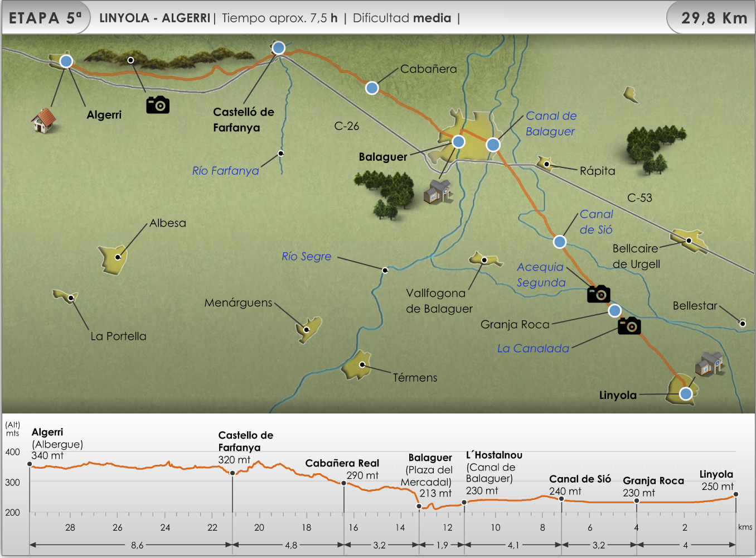Click the red-roofed albergue house icon

tap(43, 120)
